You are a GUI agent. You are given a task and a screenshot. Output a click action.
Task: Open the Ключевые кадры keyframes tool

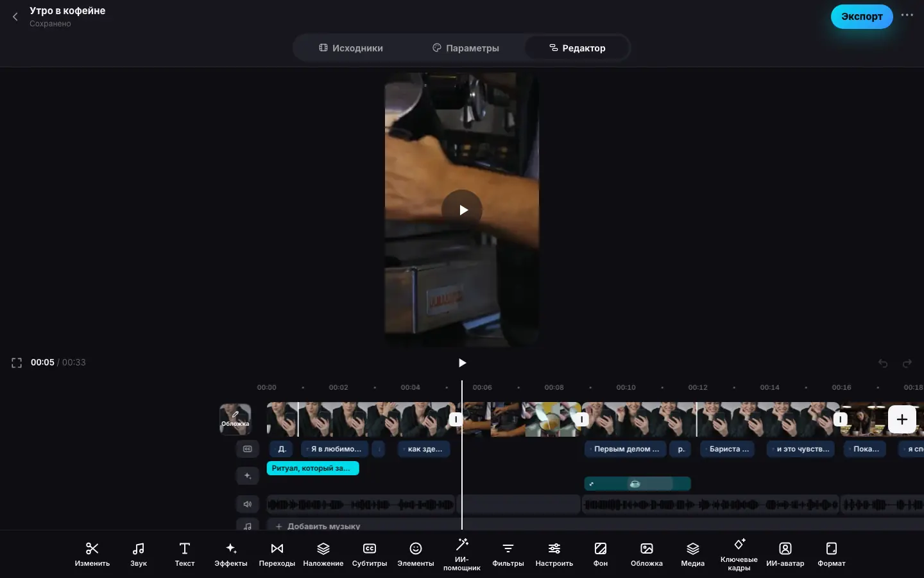click(739, 554)
